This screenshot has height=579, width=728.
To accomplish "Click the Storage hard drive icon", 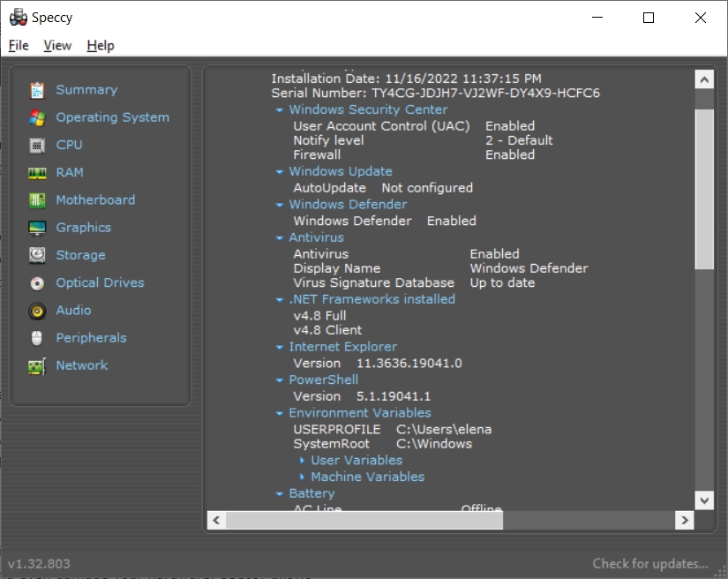I will [37, 255].
